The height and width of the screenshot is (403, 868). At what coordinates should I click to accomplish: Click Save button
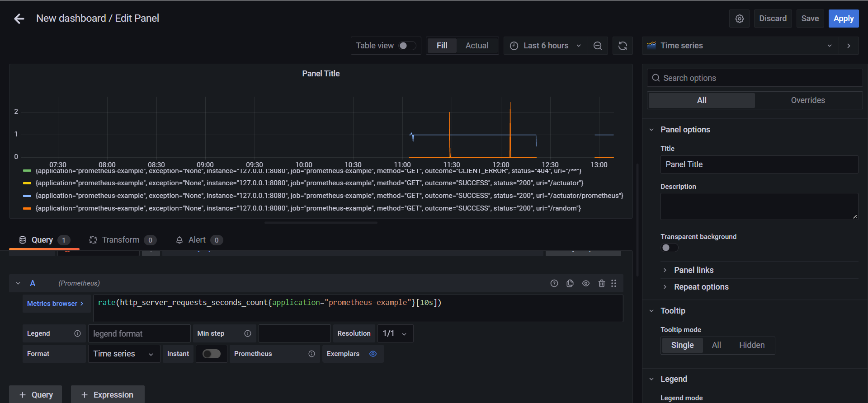[x=810, y=19]
